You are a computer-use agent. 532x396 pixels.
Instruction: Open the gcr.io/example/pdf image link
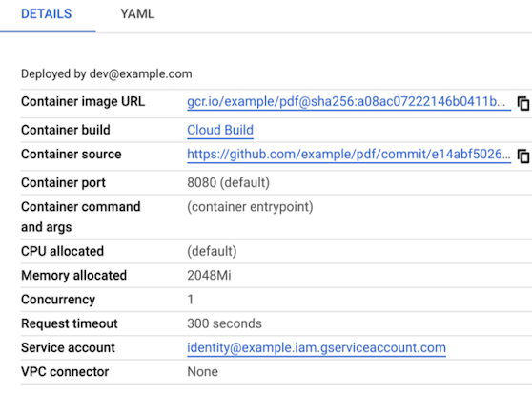click(x=349, y=101)
